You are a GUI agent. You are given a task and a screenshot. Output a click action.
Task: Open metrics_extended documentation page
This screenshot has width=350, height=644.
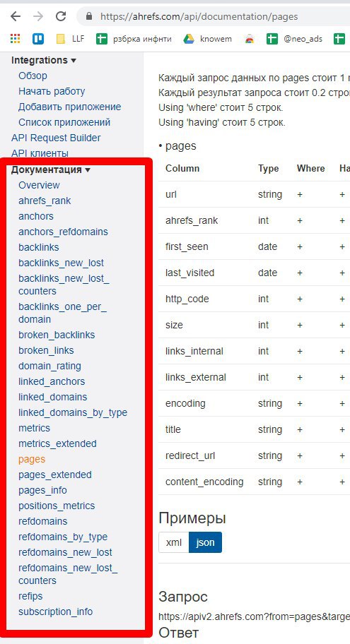point(57,443)
